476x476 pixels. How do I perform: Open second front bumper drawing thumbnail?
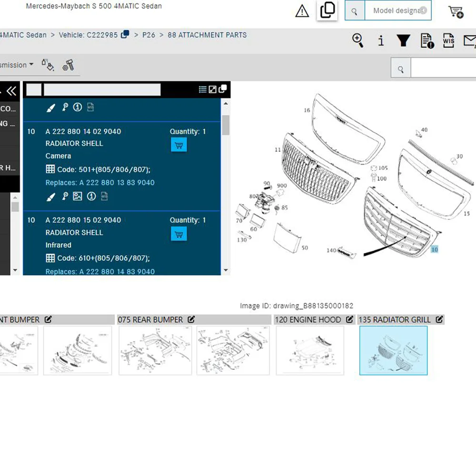click(78, 351)
